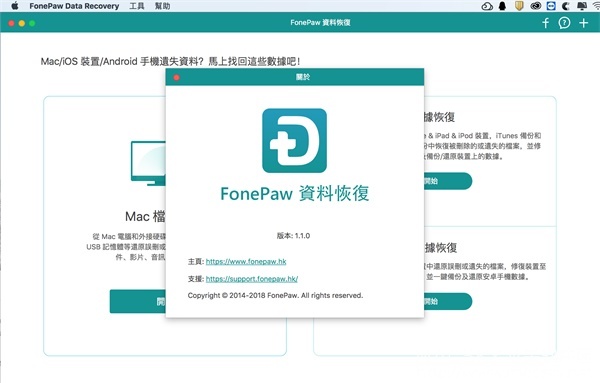Click the Mac 檔 card heading
Screen dimensions: 600x383
(145, 217)
